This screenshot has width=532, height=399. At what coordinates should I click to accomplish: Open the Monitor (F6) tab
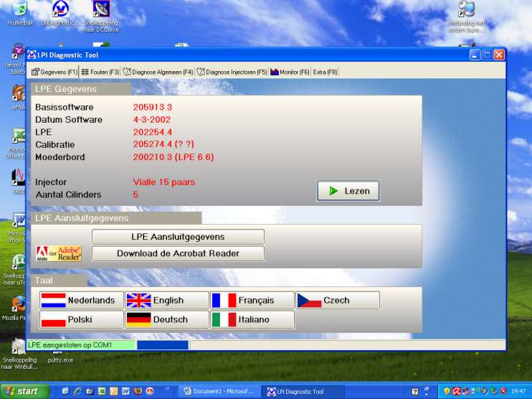tap(290, 72)
